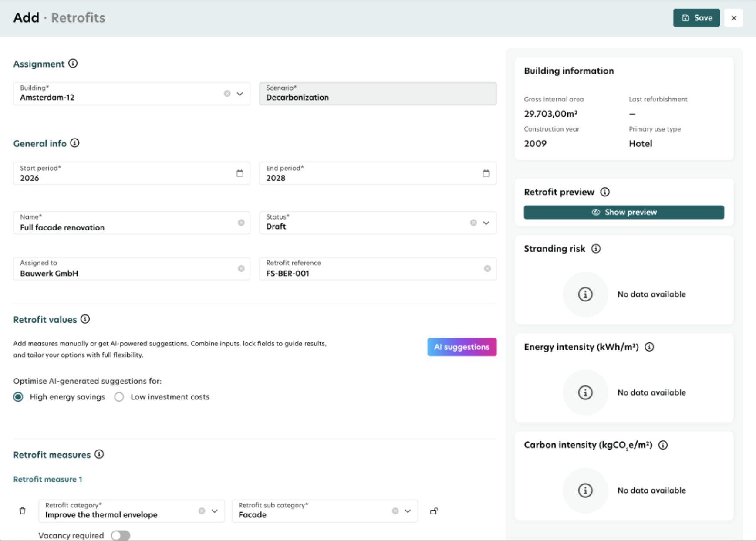Click the lock icon beside Facade sub category

434,511
